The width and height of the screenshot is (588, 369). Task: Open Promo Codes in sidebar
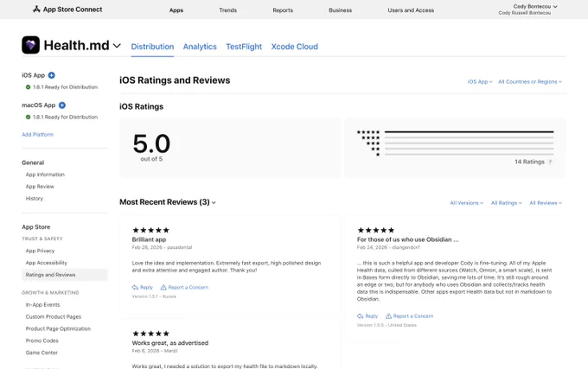[x=42, y=340]
